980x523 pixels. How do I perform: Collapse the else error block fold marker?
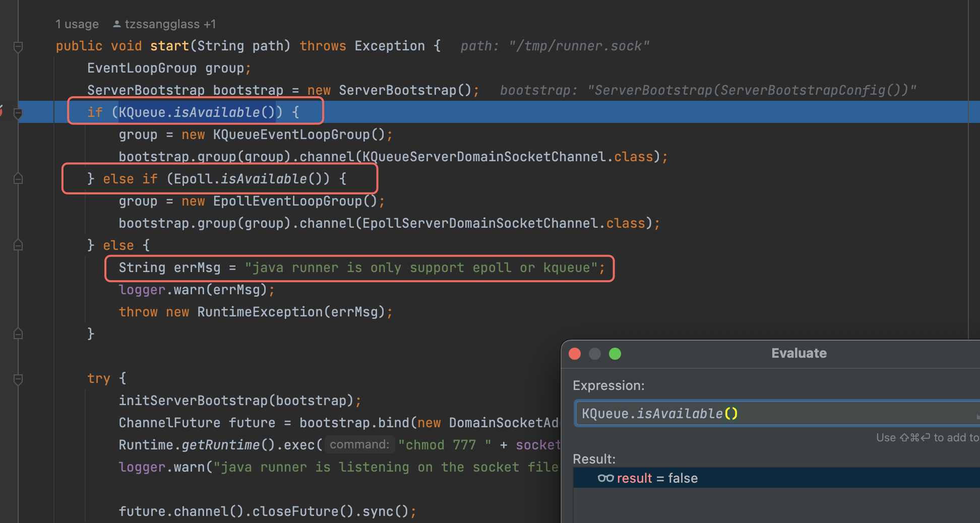point(18,245)
